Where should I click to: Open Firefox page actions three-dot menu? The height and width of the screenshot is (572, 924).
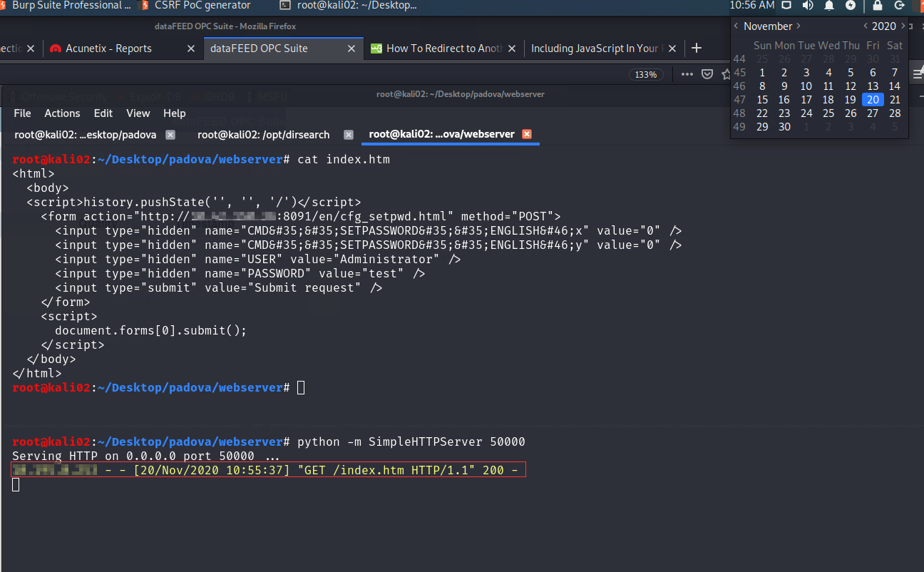pyautogui.click(x=687, y=74)
